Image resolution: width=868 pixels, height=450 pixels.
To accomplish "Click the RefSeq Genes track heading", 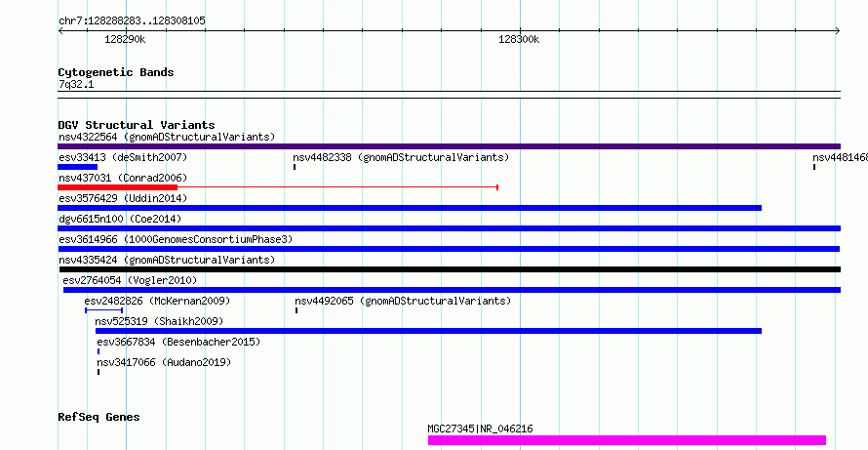I will (x=99, y=417).
